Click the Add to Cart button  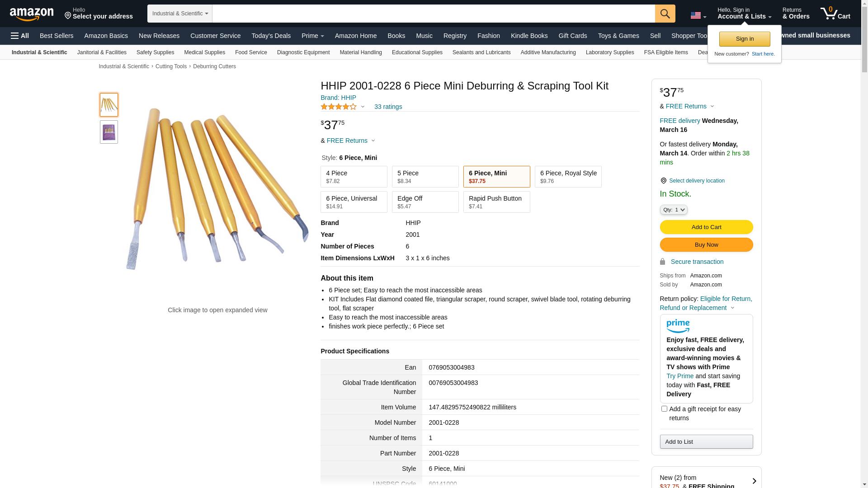click(706, 227)
